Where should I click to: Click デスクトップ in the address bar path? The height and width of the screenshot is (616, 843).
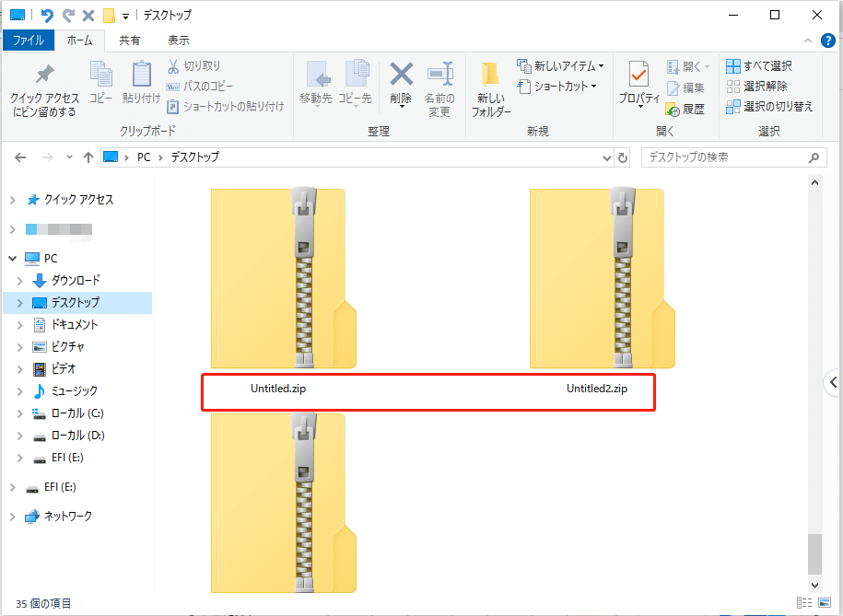pyautogui.click(x=195, y=157)
